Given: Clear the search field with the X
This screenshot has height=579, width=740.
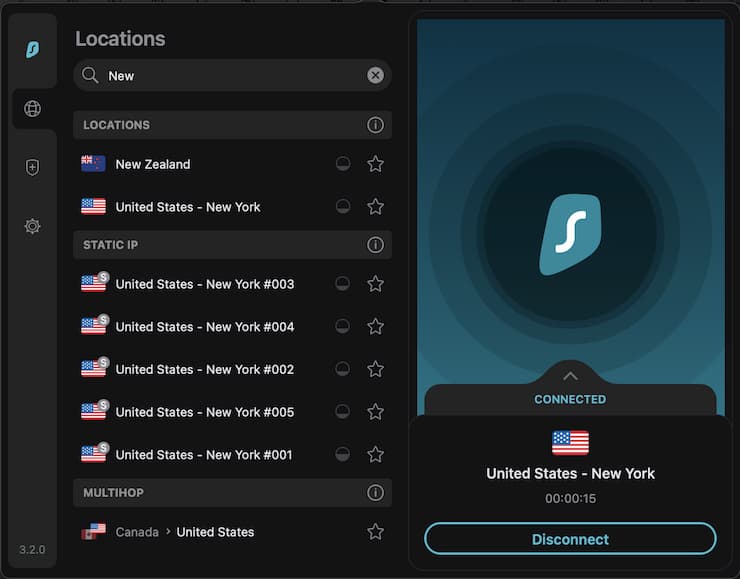Looking at the screenshot, I should pos(375,76).
